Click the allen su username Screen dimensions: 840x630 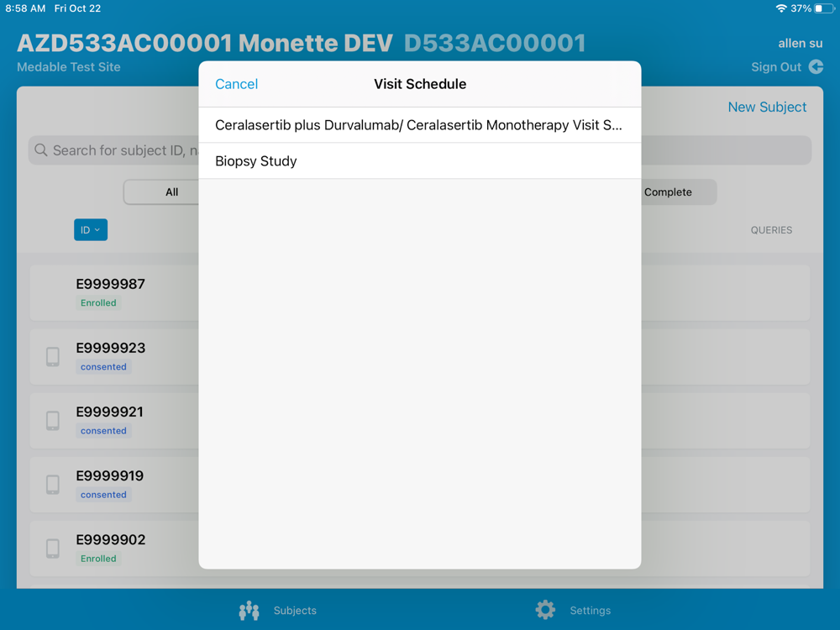pos(800,44)
